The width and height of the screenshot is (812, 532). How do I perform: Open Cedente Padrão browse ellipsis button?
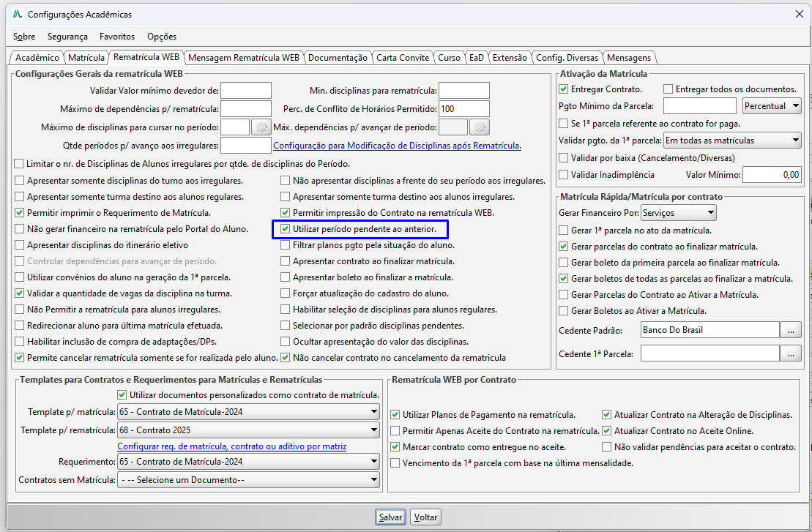791,330
